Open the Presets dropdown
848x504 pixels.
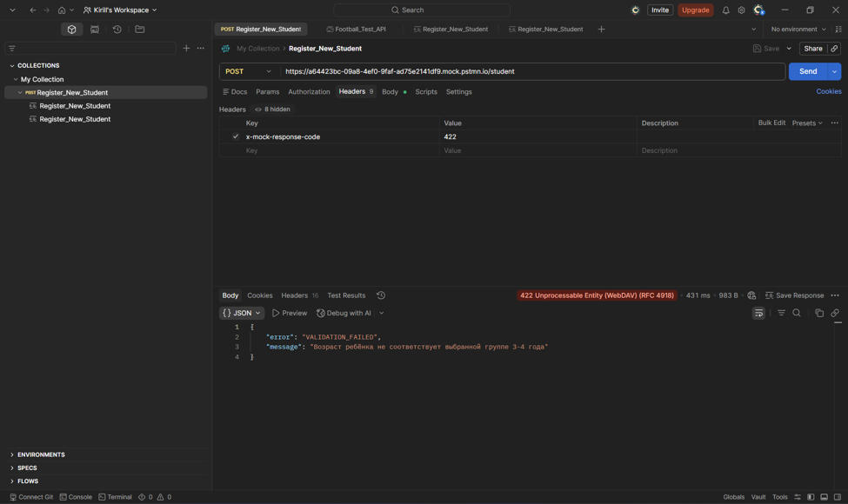[x=807, y=123]
